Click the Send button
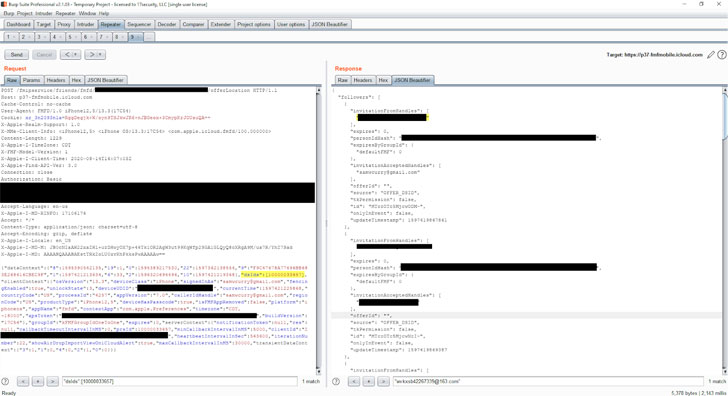 (17, 55)
